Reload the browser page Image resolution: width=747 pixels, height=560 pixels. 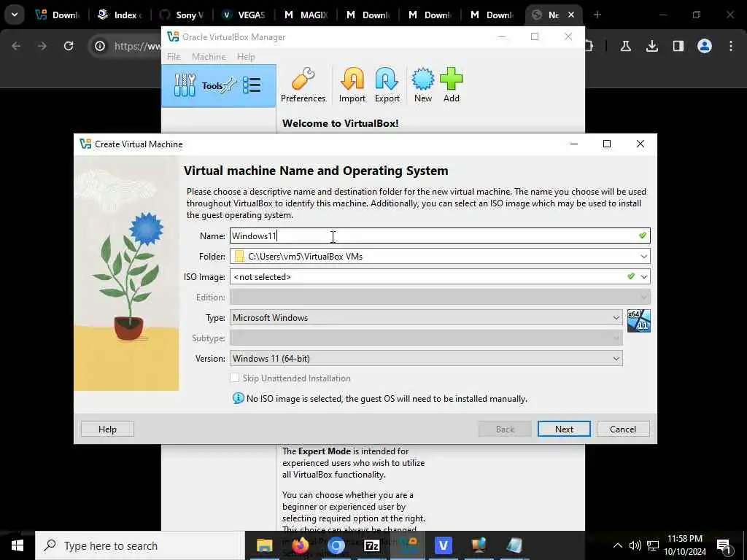(69, 46)
